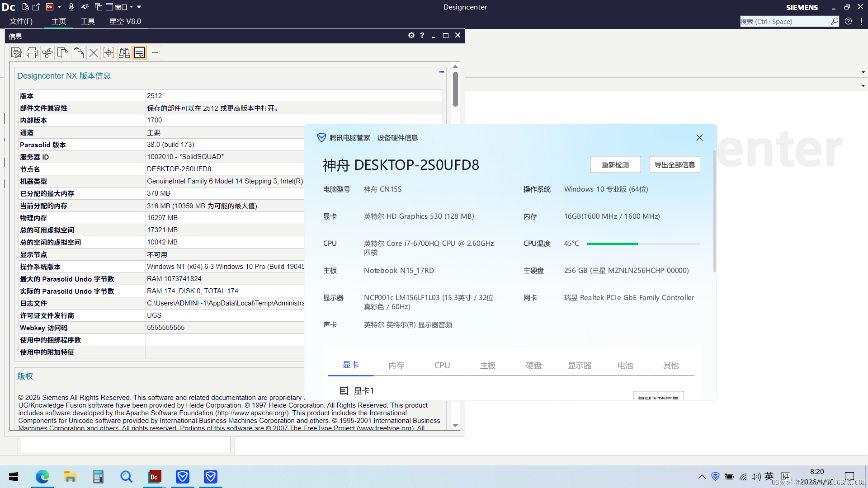
Task: Expand the ribbon options arrow at far right
Action: (x=863, y=72)
